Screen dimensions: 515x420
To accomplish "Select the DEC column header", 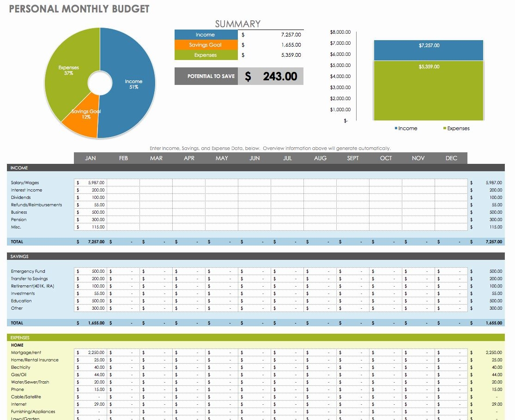I will [x=451, y=158].
